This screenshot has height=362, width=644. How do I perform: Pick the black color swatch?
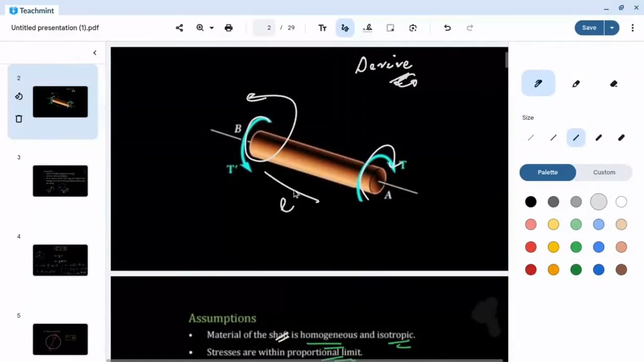(531, 202)
